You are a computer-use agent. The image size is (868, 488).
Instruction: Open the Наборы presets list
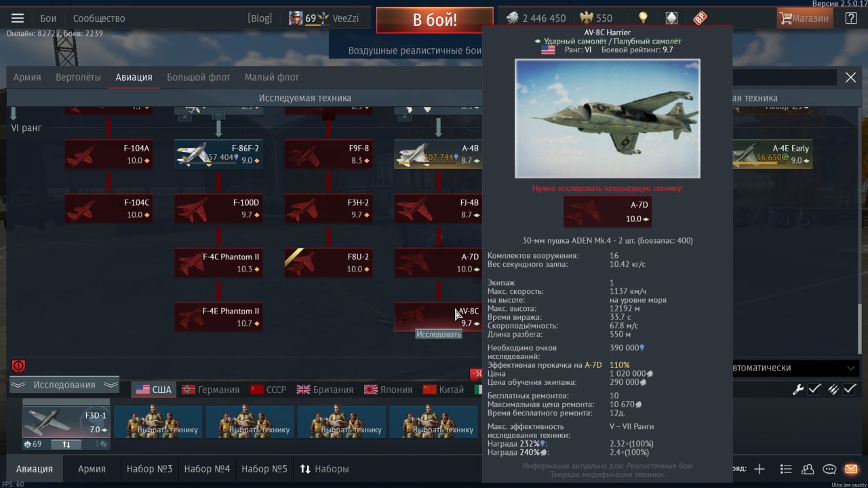pyautogui.click(x=324, y=469)
